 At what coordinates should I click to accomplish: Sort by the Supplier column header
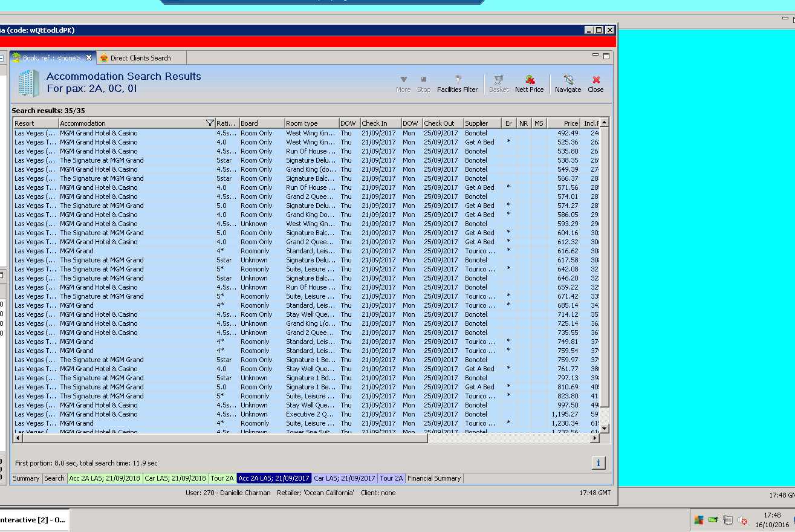coord(482,123)
